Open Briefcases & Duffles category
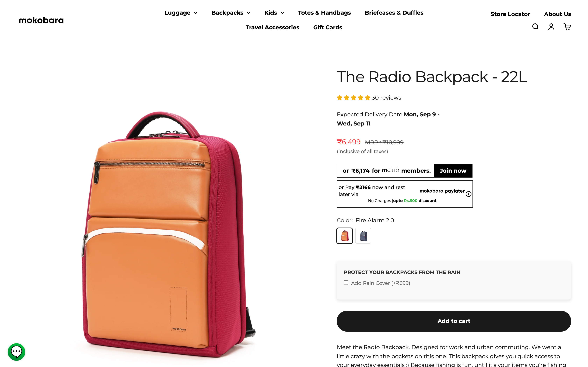Screen dimensions: 588x367 tap(394, 13)
